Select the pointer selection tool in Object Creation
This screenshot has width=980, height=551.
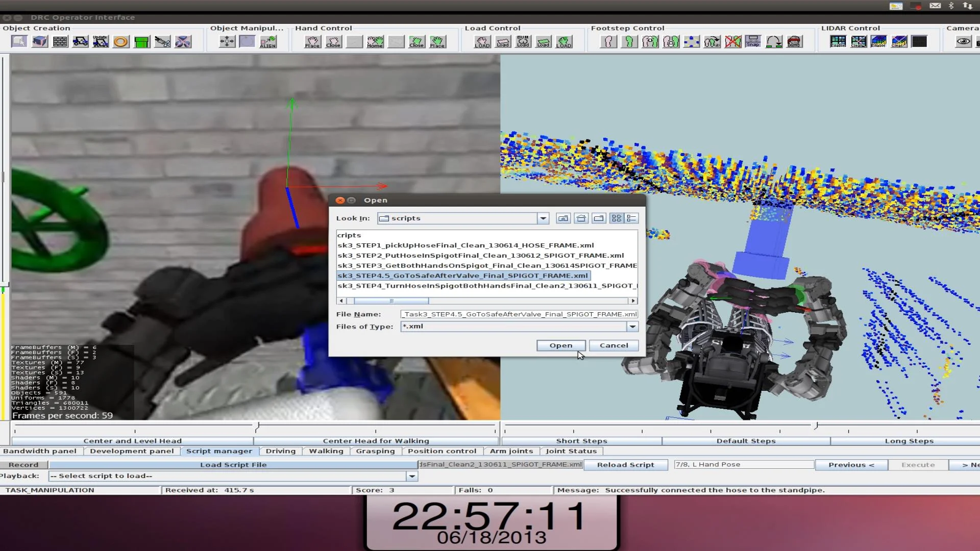point(19,42)
